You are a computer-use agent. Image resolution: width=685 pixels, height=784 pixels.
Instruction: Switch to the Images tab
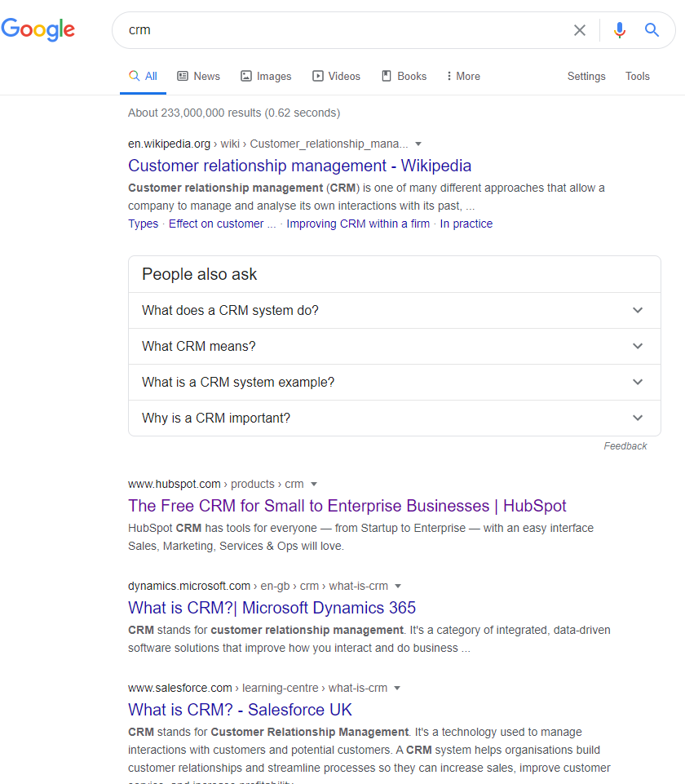267,76
